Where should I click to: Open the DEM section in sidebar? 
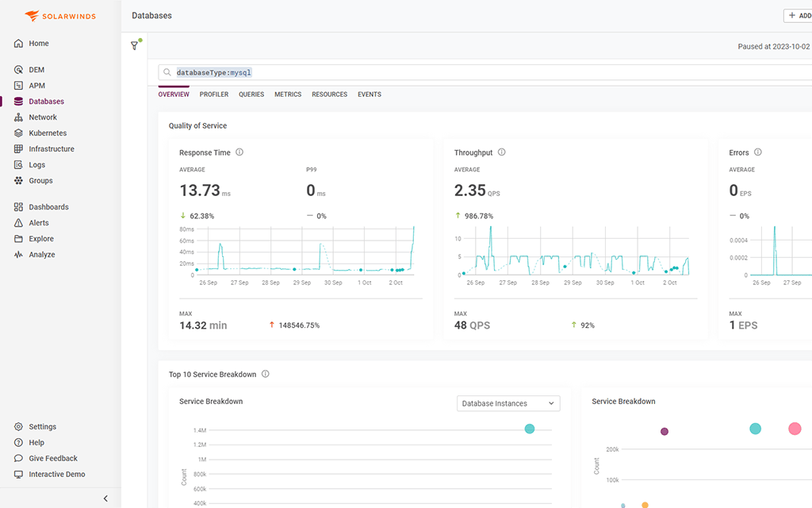point(36,69)
